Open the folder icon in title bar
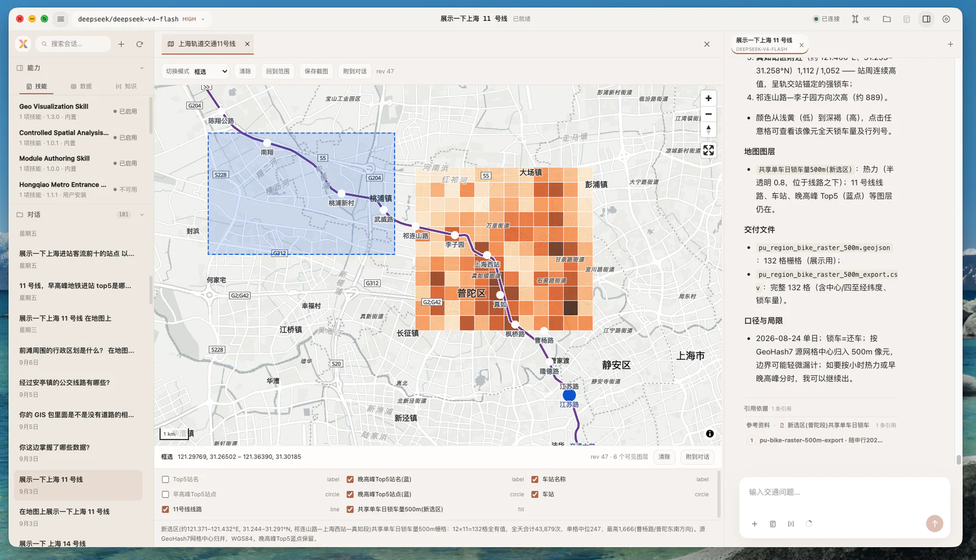Viewport: 976px width, 560px height. click(887, 19)
